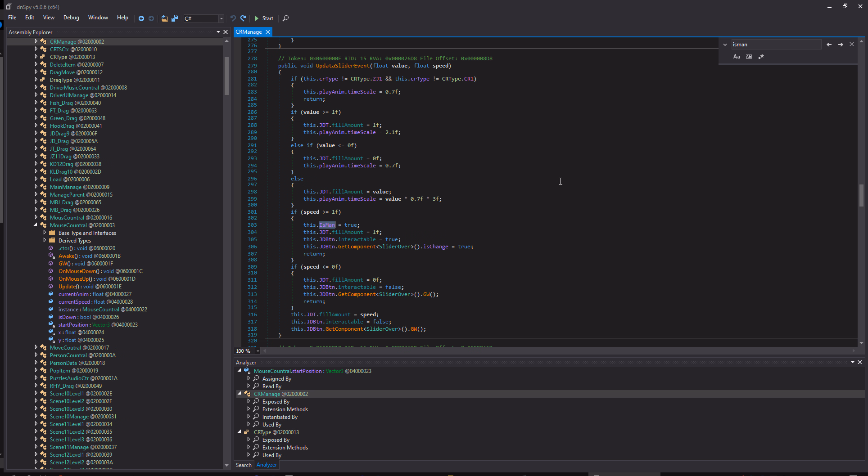Open the search magnifier in toolbar
Viewport: 868px width, 476px height.
coord(285,18)
